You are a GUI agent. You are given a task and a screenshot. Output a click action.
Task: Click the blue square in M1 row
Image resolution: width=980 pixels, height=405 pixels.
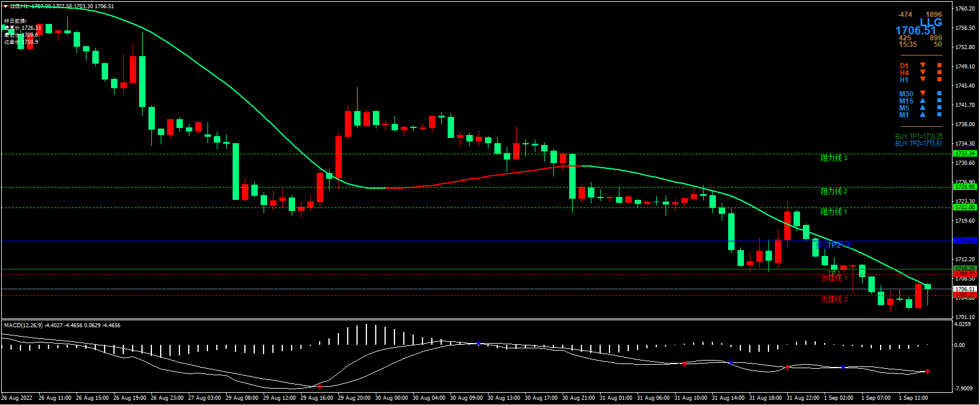click(x=940, y=115)
